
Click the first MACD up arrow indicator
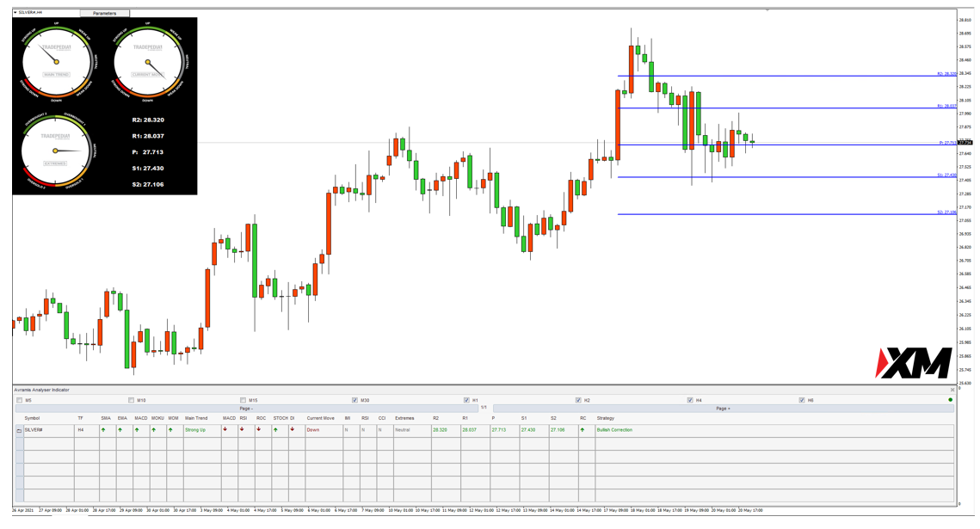tap(137, 430)
